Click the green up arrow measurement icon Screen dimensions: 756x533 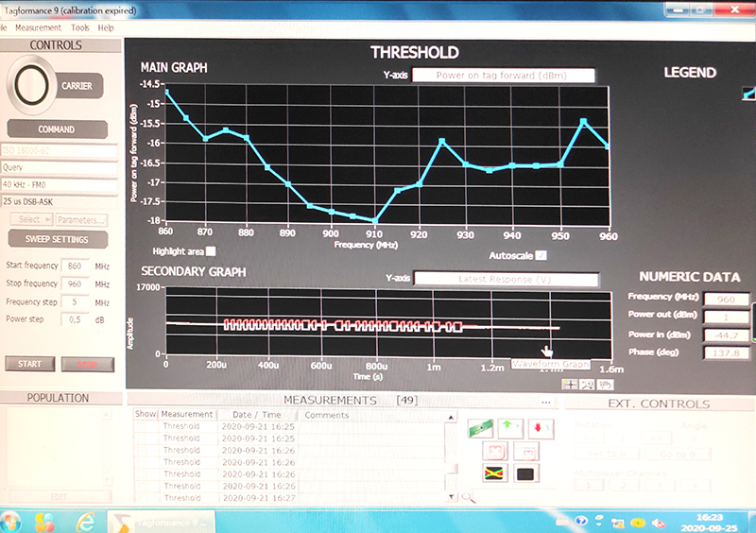click(511, 428)
